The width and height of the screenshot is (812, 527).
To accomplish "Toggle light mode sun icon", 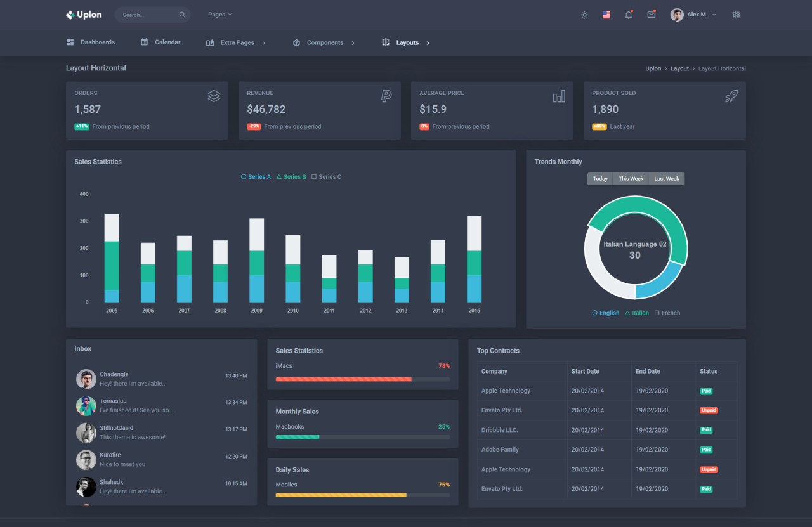I will [x=584, y=15].
